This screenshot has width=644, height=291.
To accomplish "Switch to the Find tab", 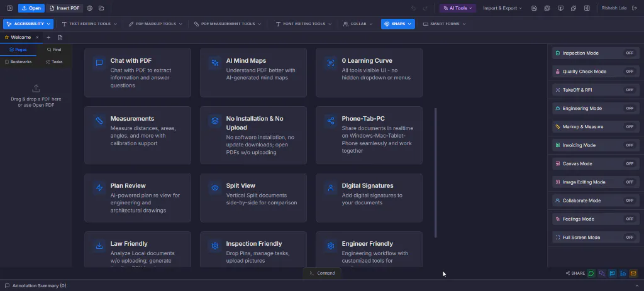I will [54, 50].
